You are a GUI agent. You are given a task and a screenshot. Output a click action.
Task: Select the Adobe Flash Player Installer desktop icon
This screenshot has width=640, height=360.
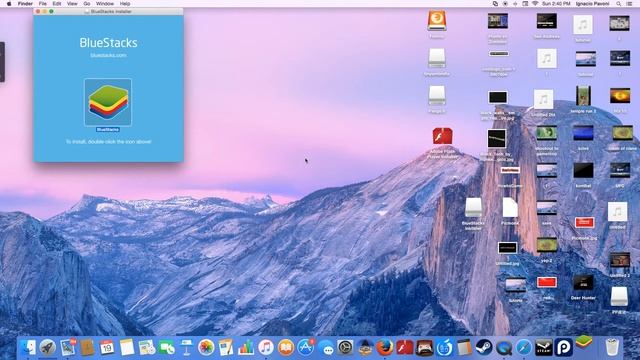pos(442,136)
